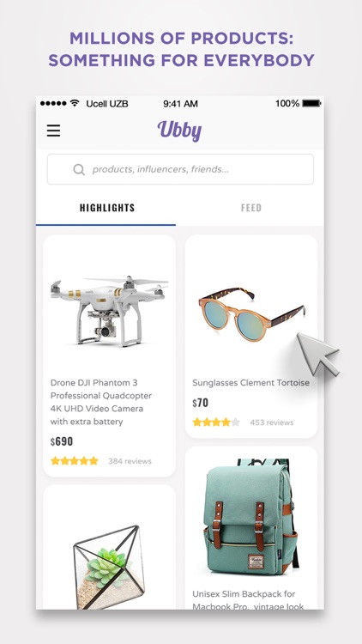Focus the products, influencers, friends search field
The image size is (362, 644).
point(180,169)
